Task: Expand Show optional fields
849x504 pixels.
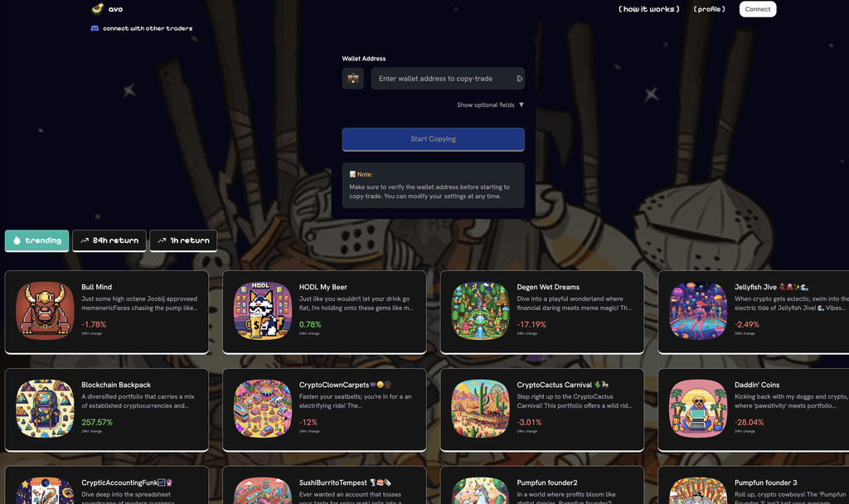Action: pyautogui.click(x=490, y=105)
